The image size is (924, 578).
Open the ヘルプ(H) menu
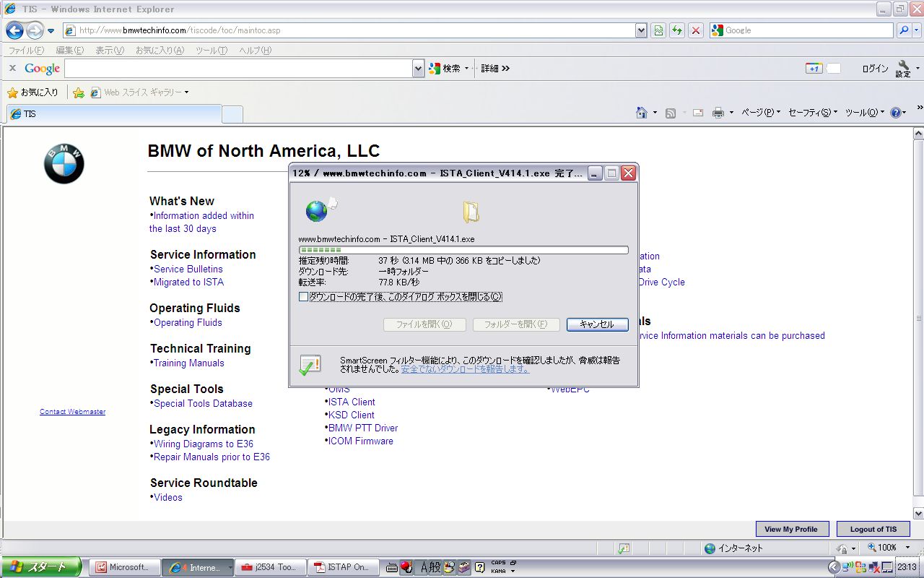(x=255, y=51)
